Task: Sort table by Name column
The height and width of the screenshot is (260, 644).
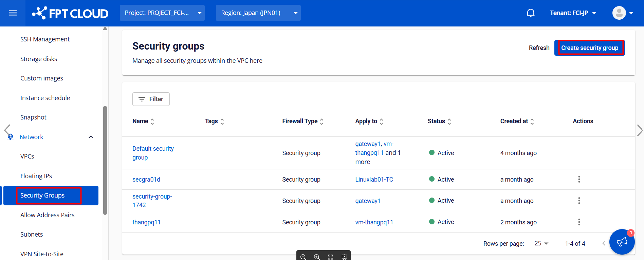Action: pyautogui.click(x=152, y=122)
